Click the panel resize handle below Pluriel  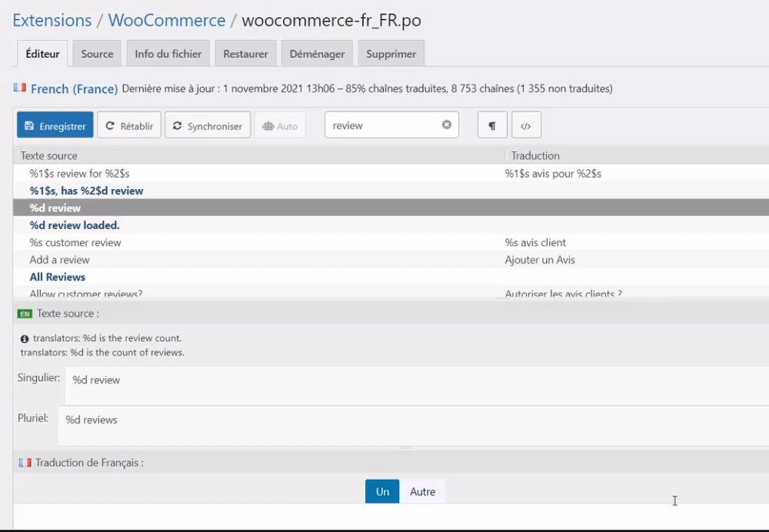tap(405, 447)
